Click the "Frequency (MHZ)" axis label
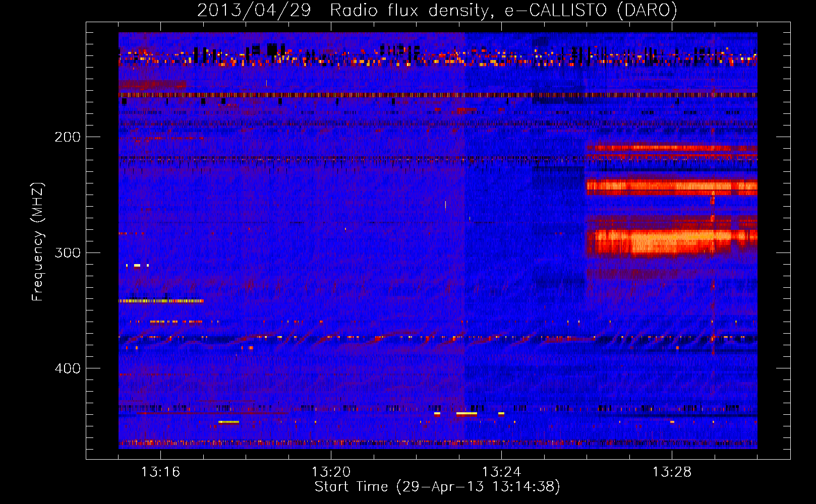This screenshot has height=504, width=816. pos(38,242)
